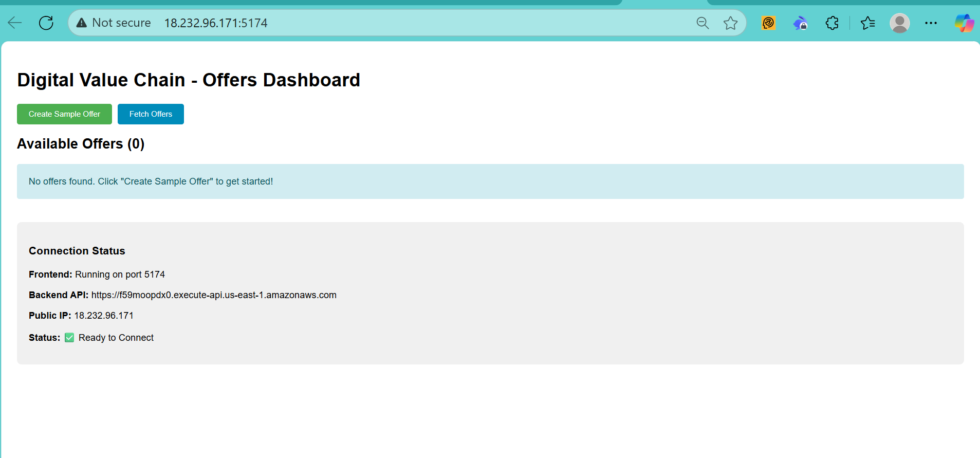
Task: Click the Create Sample Offer button
Action: tap(64, 114)
